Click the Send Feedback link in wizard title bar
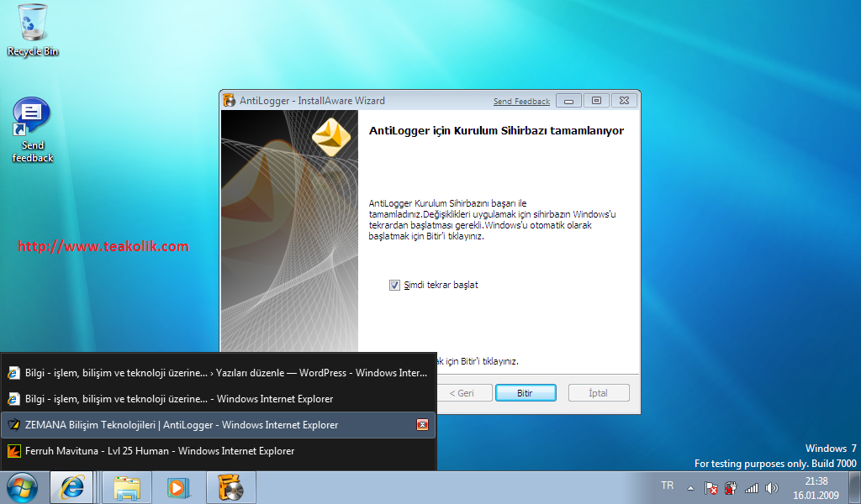Screen dimensions: 861x504 [x=521, y=102]
